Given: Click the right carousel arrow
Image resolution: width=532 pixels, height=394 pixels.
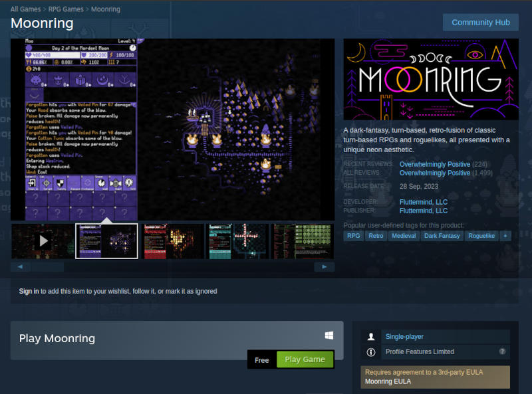Looking at the screenshot, I should [x=325, y=266].
